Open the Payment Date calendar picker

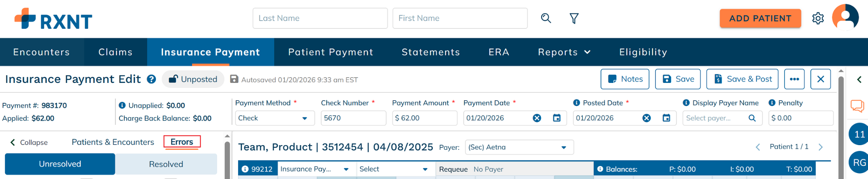click(x=557, y=118)
